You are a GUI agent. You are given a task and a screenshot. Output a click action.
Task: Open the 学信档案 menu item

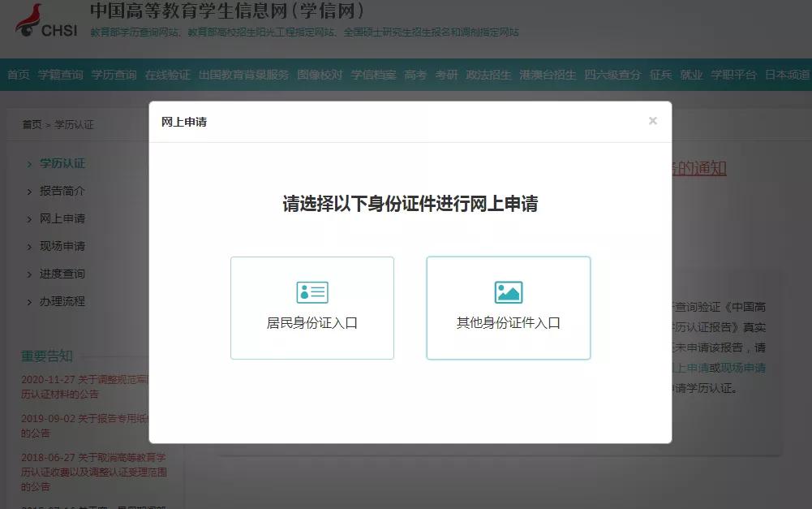pyautogui.click(x=372, y=73)
